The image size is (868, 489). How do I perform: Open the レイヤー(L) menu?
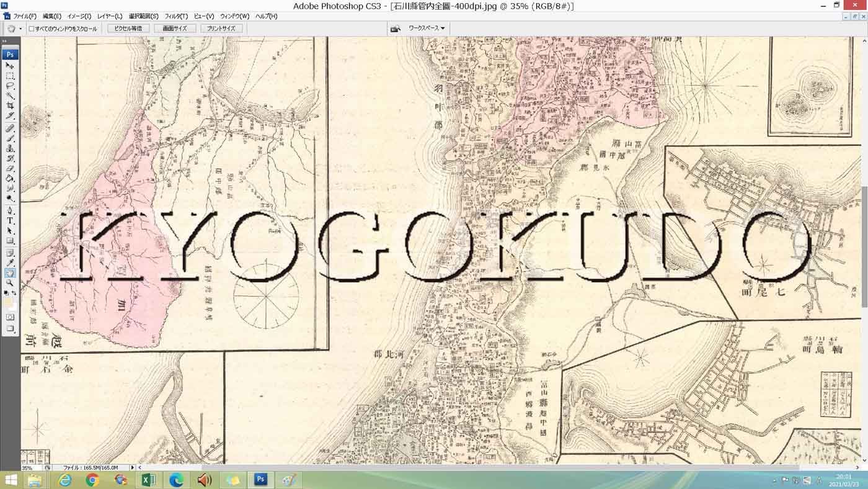click(x=110, y=16)
